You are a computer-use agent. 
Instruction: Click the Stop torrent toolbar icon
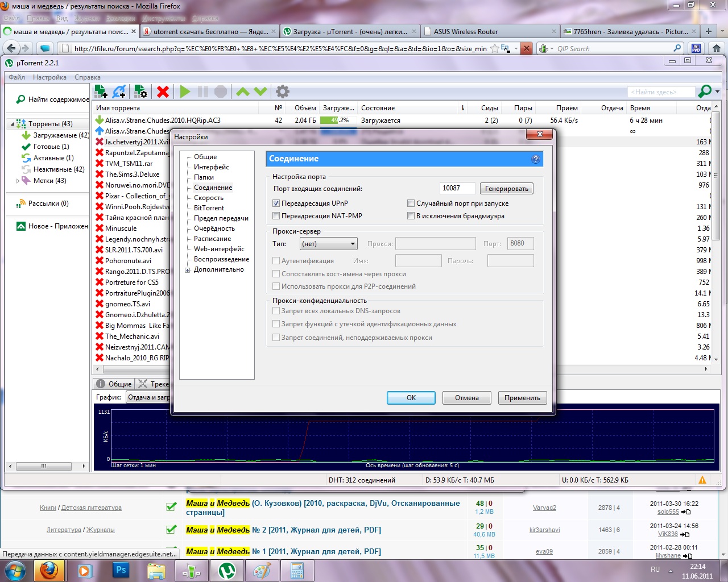(x=221, y=91)
